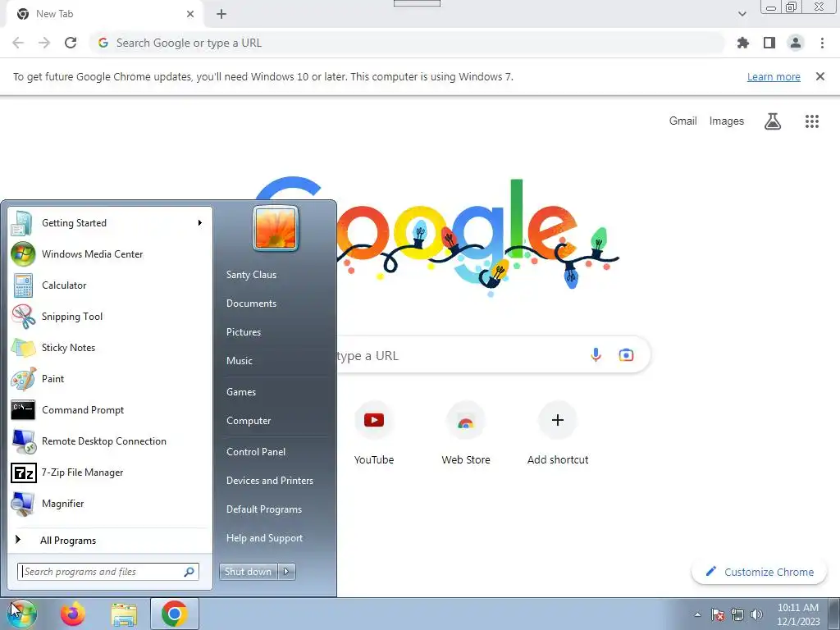The height and width of the screenshot is (630, 840).
Task: Click the user account flower picture
Action: tap(276, 228)
